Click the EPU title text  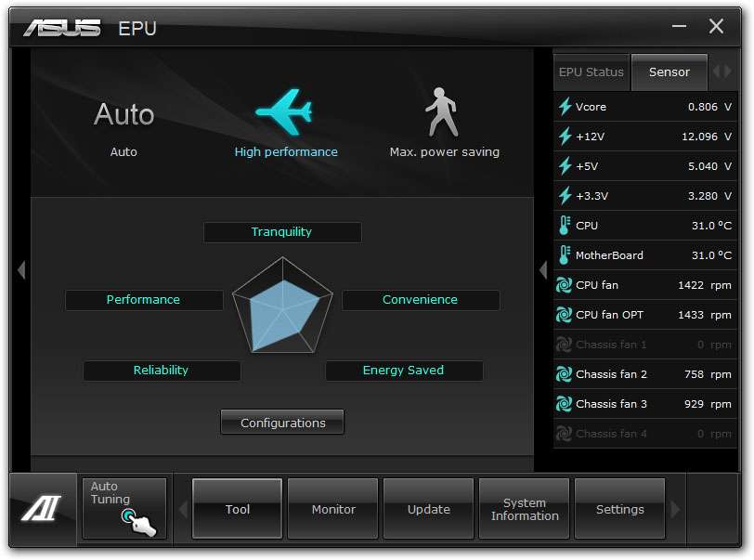(x=137, y=29)
